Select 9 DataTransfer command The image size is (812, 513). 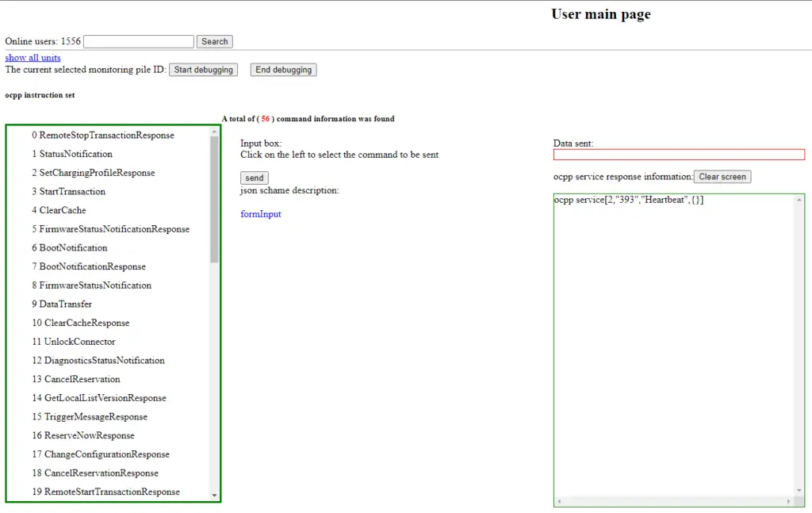tap(62, 304)
